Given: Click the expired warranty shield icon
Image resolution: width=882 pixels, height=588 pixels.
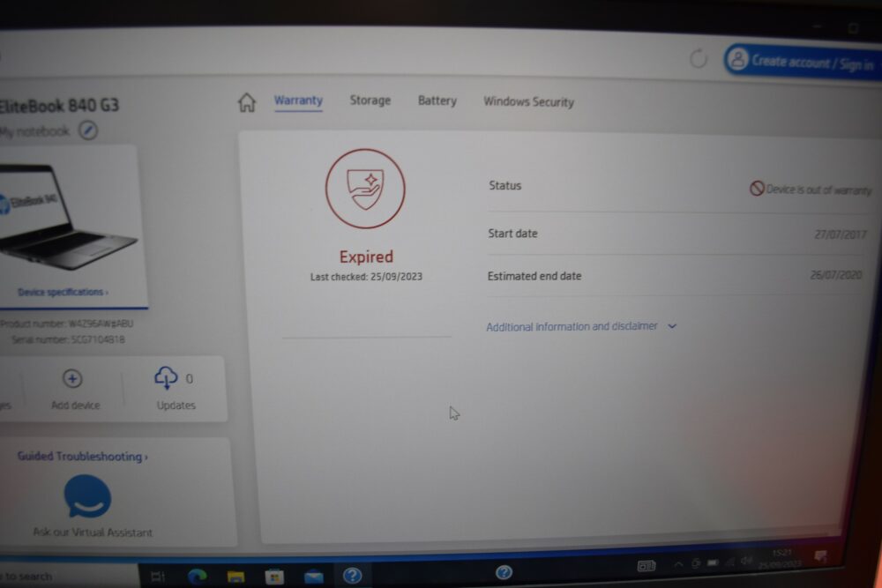Looking at the screenshot, I should pyautogui.click(x=365, y=189).
